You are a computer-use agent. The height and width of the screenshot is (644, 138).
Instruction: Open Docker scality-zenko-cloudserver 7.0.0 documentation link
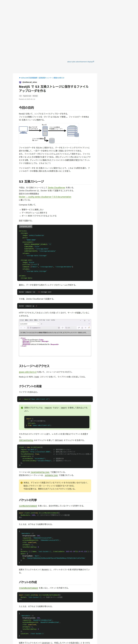point(45,197)
